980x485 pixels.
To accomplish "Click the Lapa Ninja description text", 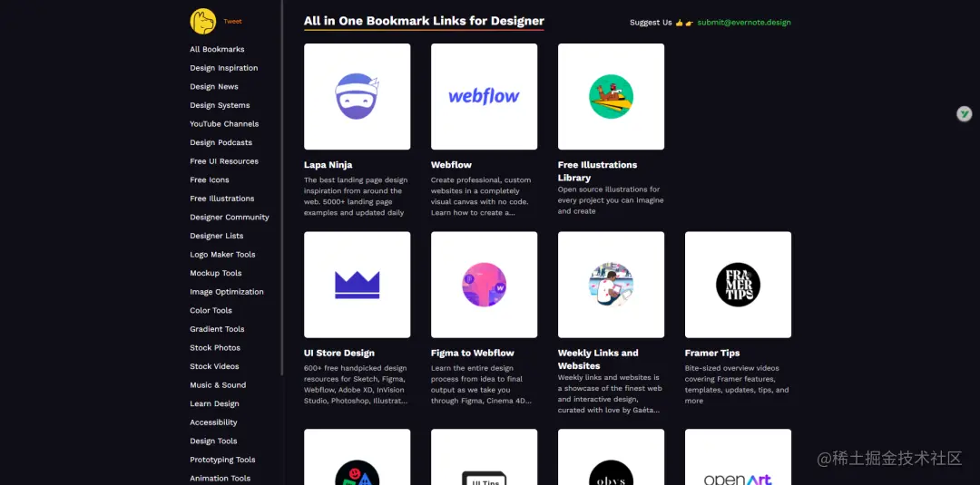I will pyautogui.click(x=355, y=196).
